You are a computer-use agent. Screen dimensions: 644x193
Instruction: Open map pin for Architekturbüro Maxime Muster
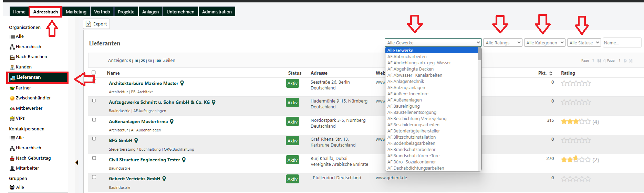[x=182, y=83]
